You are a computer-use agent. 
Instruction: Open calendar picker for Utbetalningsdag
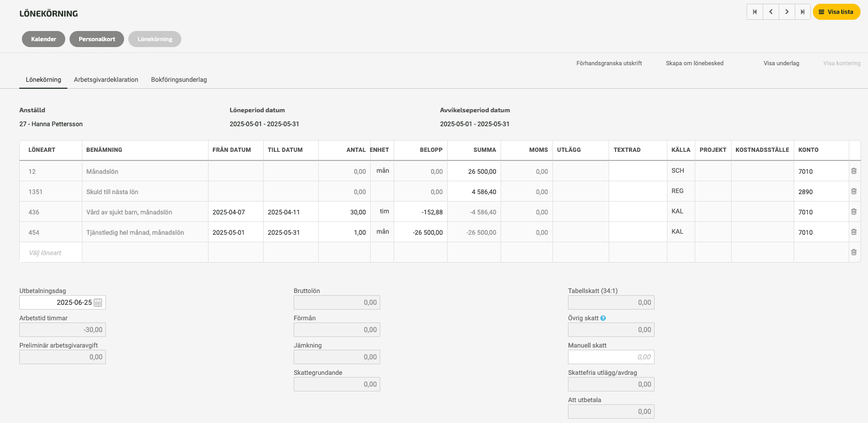98,303
